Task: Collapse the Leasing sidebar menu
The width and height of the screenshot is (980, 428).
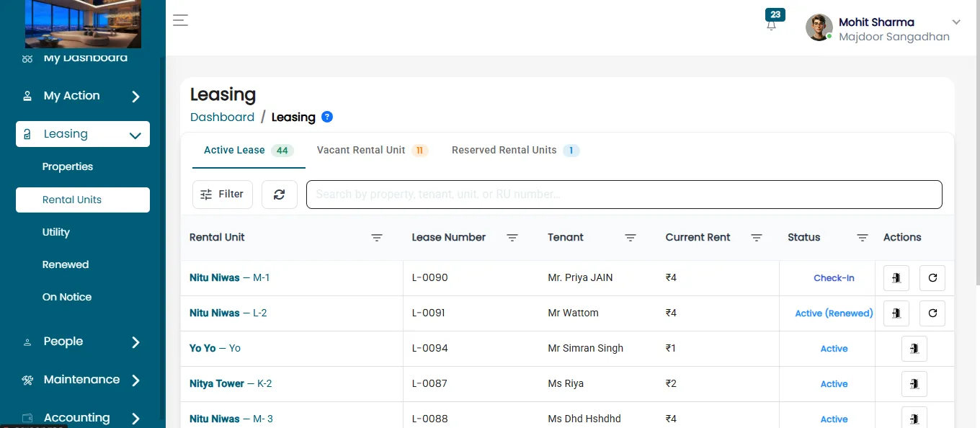Action: pyautogui.click(x=83, y=134)
